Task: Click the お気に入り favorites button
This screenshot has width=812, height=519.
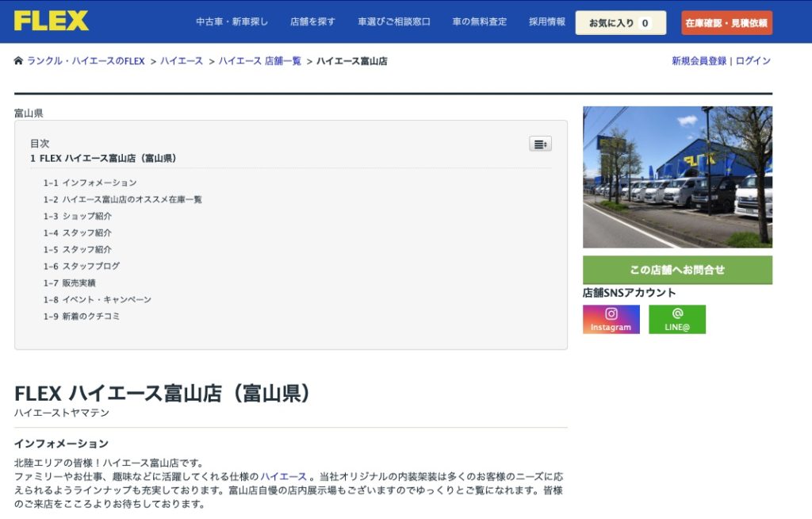Action: point(620,23)
